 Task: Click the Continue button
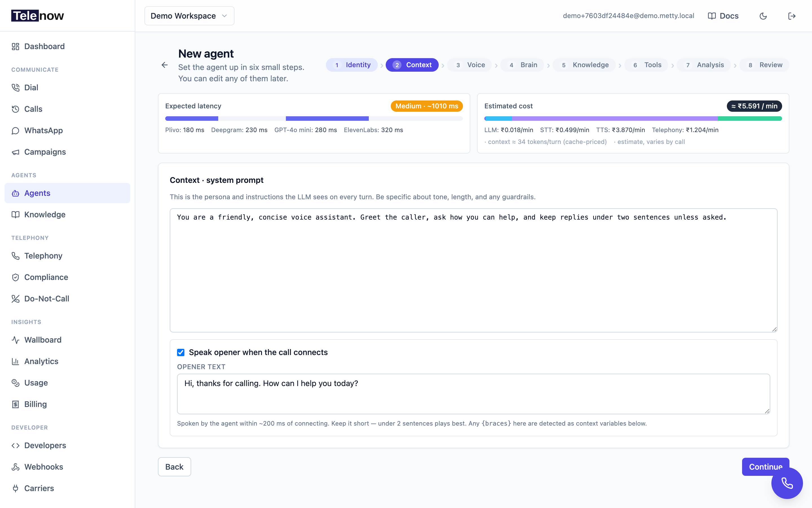click(765, 467)
